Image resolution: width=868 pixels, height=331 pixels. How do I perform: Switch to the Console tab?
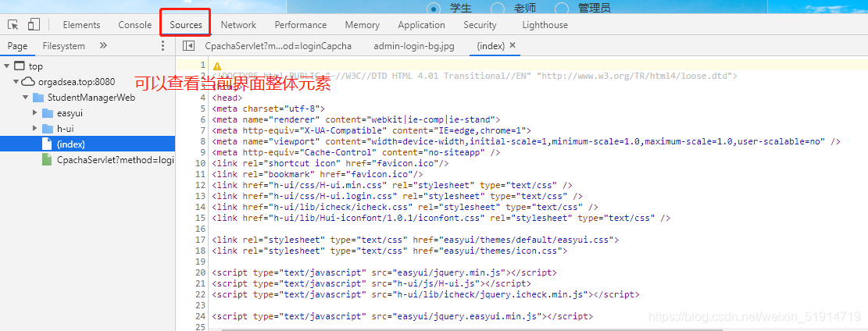click(x=135, y=25)
